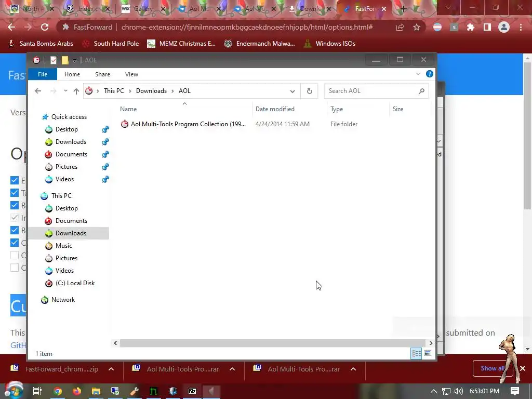
Task: Open Chrome Extensions puzzle icon
Action: (471, 27)
